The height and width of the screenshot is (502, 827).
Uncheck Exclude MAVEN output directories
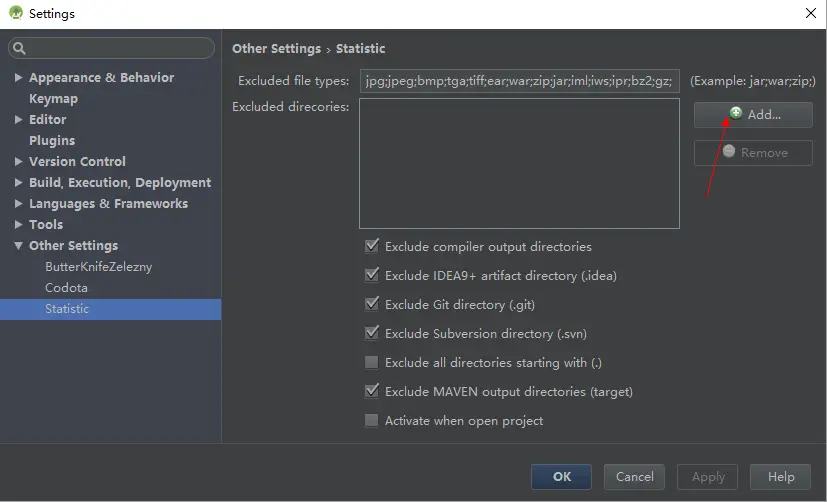(372, 391)
